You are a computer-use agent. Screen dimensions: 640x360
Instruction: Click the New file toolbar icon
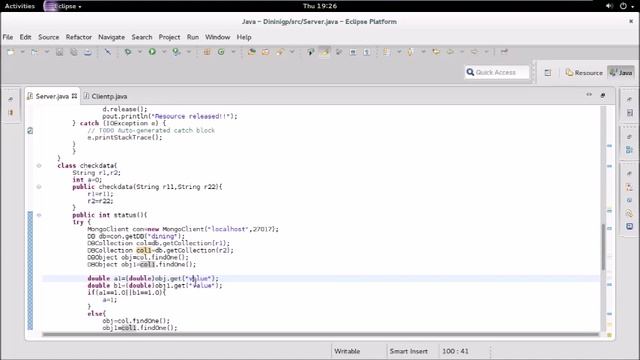[11, 52]
